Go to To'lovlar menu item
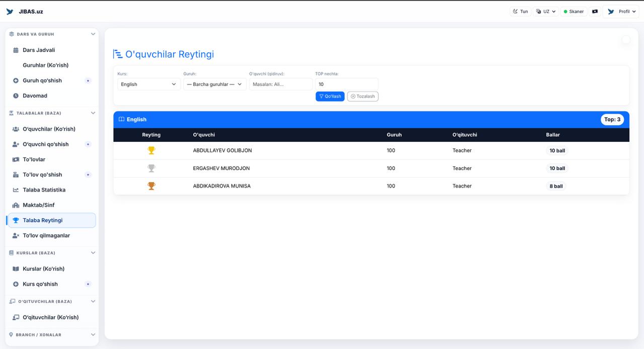644x349 pixels. [34, 159]
